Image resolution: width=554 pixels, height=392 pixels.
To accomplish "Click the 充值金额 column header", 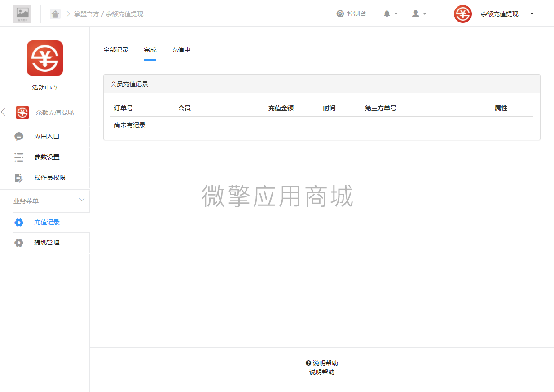I will pyautogui.click(x=281, y=108).
